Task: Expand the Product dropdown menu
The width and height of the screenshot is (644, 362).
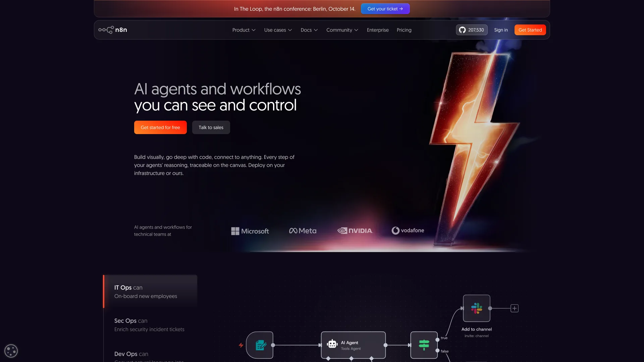Action: point(244,30)
